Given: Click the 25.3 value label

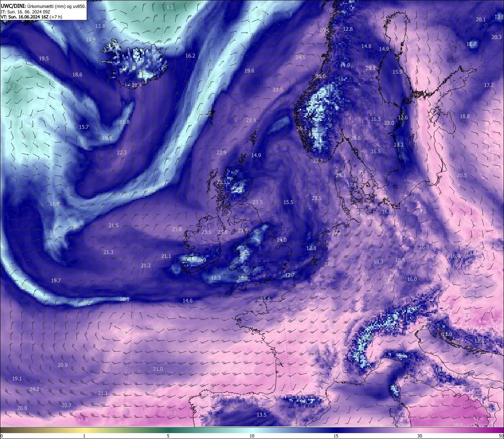Looking at the screenshot, I should coord(371,68).
